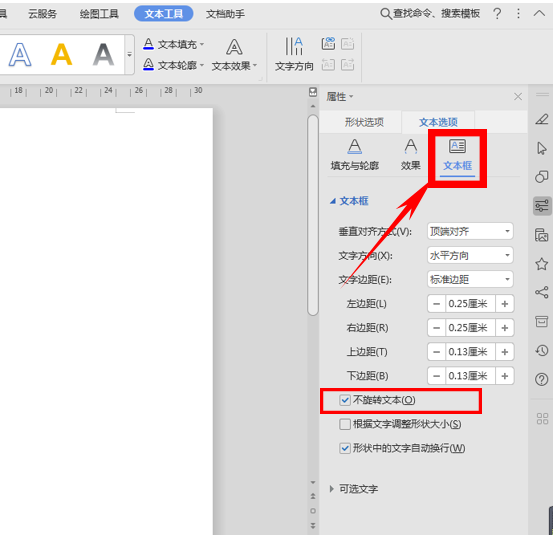The height and width of the screenshot is (535, 553).
Task: Open the search commands icon
Action: 385,14
